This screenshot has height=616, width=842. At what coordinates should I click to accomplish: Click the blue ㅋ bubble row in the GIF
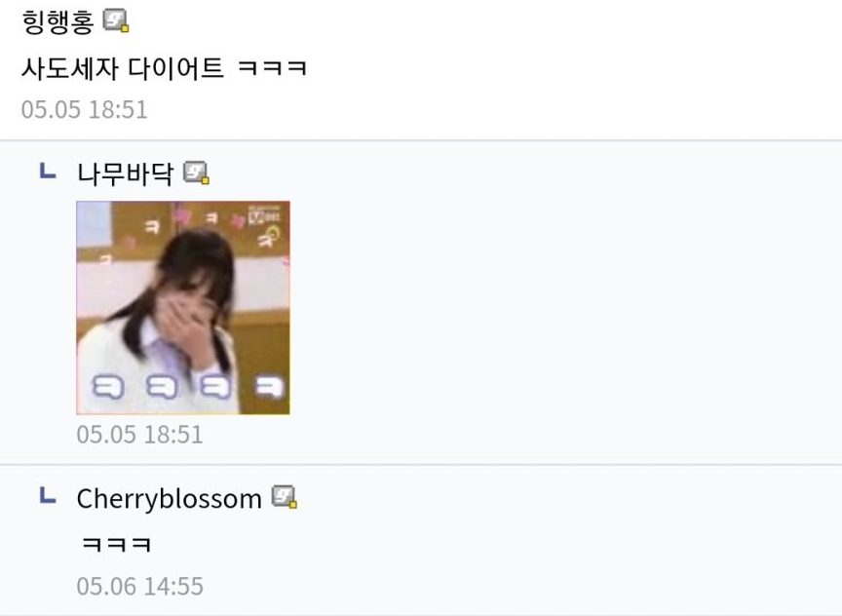click(162, 387)
